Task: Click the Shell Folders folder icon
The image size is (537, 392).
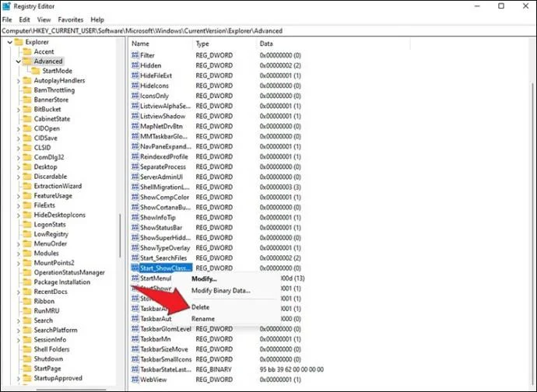Action: point(27,349)
